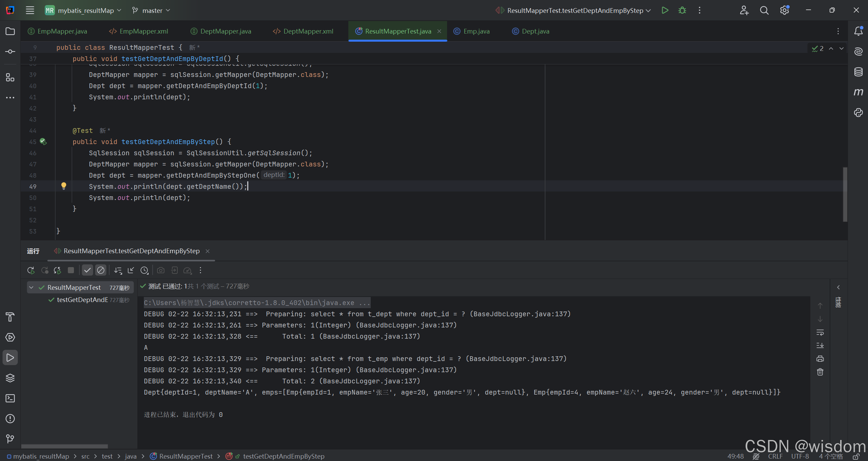Hide the Run panel side chevron
This screenshot has height=461, width=868.
[x=838, y=287]
